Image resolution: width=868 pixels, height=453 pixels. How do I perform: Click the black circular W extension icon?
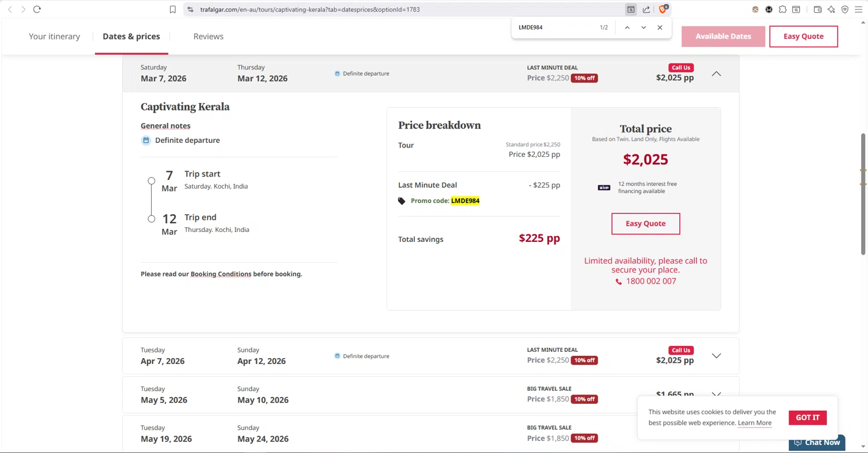(x=769, y=9)
